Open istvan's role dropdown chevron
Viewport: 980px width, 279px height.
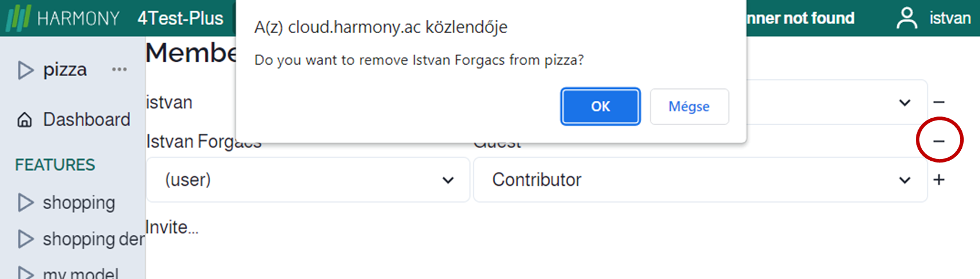904,103
